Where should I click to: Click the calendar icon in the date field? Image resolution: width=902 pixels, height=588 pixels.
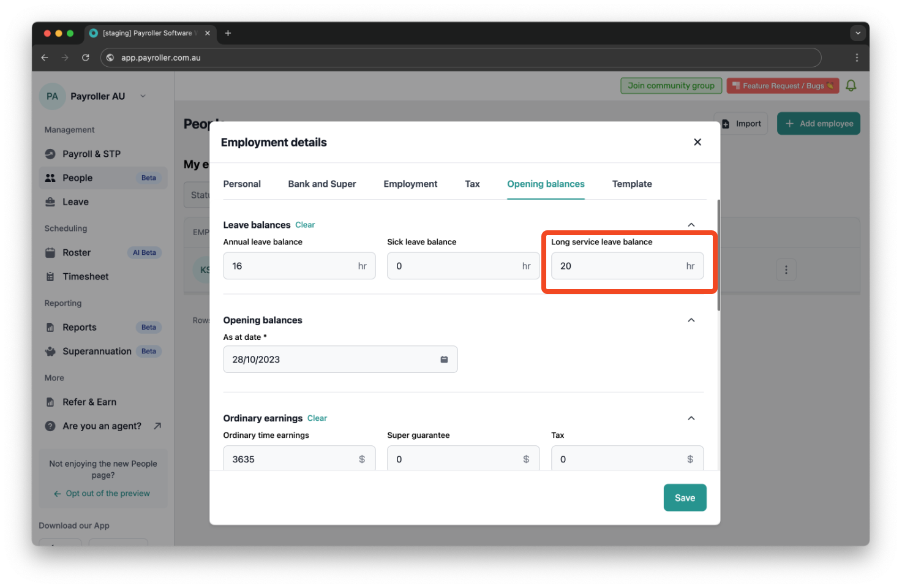(x=444, y=360)
